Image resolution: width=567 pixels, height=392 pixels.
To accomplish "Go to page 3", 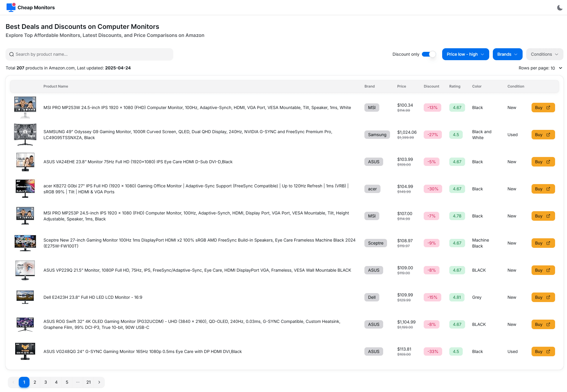I will (x=46, y=382).
